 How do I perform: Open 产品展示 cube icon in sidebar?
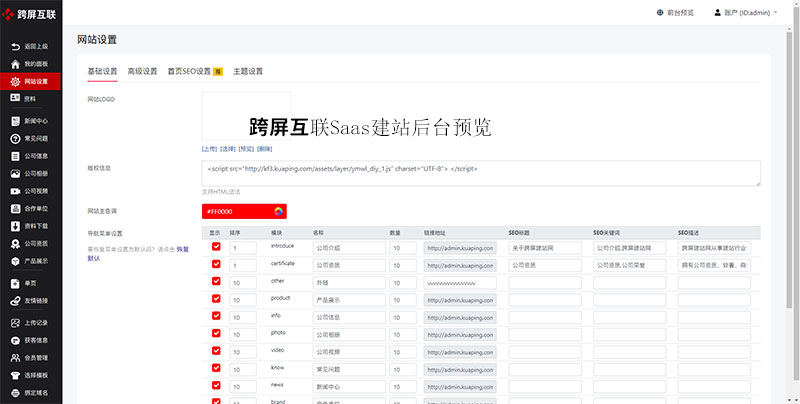[15, 261]
